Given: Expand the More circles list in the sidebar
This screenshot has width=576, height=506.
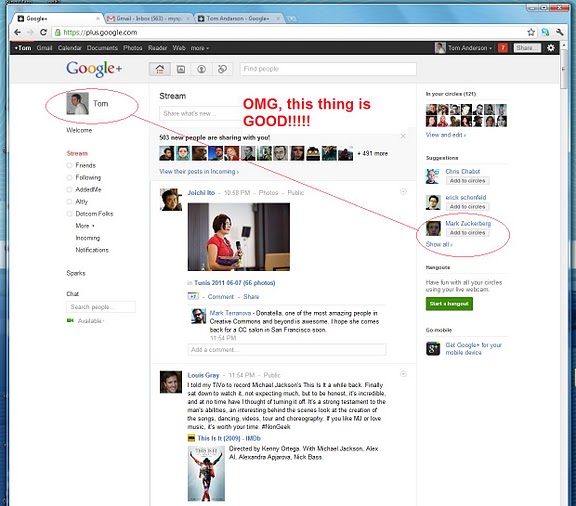Looking at the screenshot, I should click(85, 226).
